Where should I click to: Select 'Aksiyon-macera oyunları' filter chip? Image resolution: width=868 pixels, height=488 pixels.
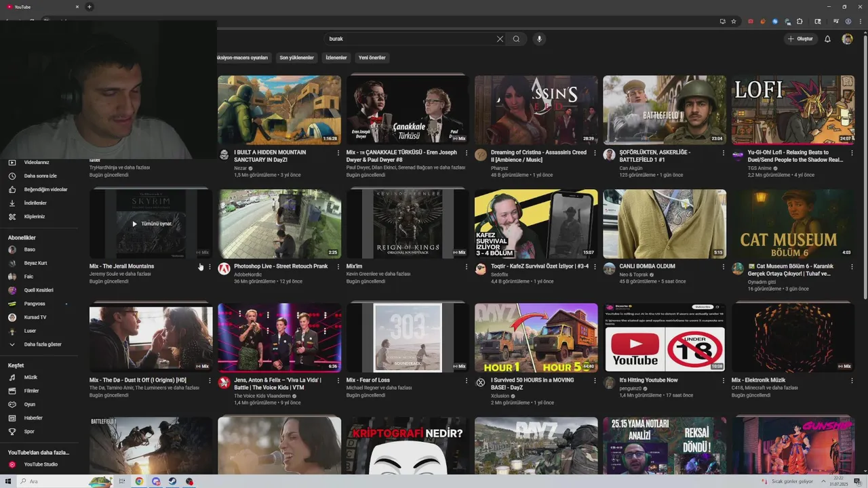[x=243, y=58]
